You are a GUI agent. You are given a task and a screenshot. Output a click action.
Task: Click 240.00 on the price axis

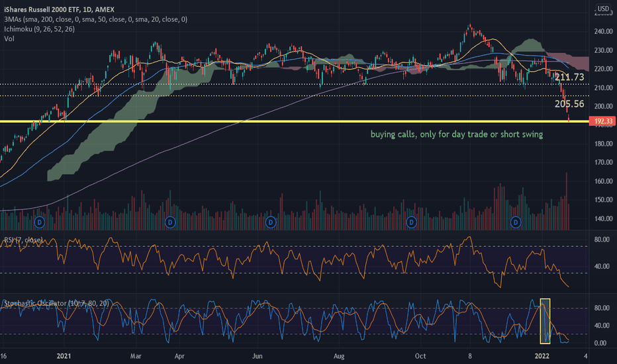[x=603, y=32]
